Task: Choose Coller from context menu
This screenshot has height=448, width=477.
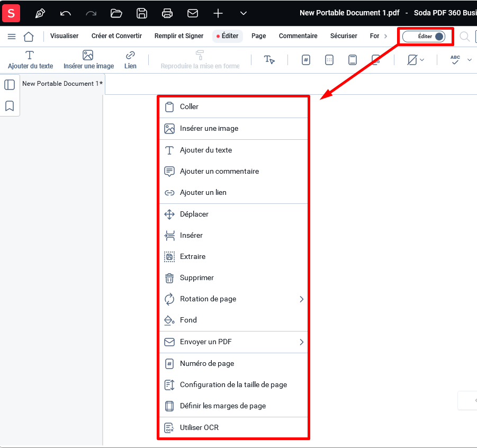Action: 233,107
